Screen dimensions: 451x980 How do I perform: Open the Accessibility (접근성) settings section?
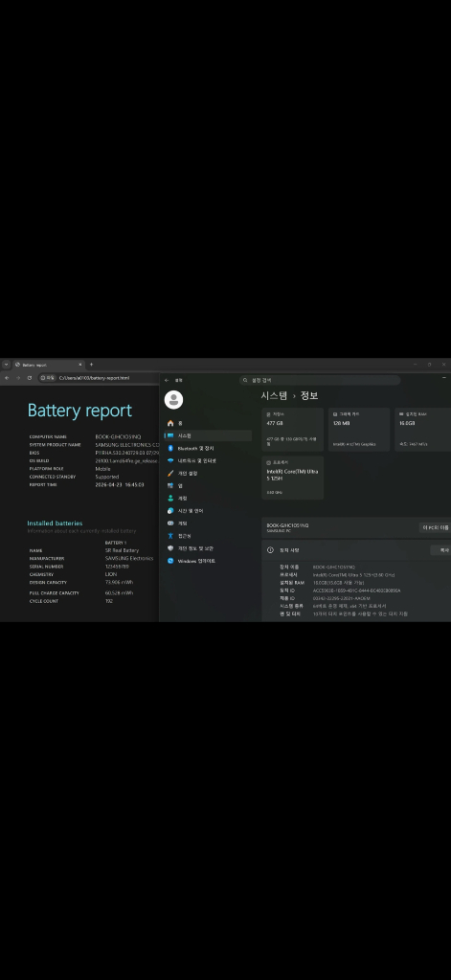(x=208, y=536)
